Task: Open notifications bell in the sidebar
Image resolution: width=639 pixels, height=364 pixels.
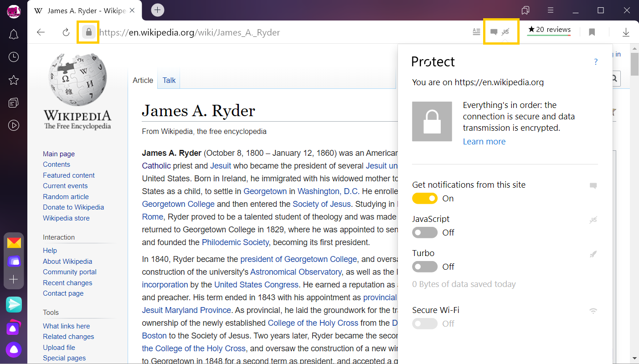Action: point(14,35)
